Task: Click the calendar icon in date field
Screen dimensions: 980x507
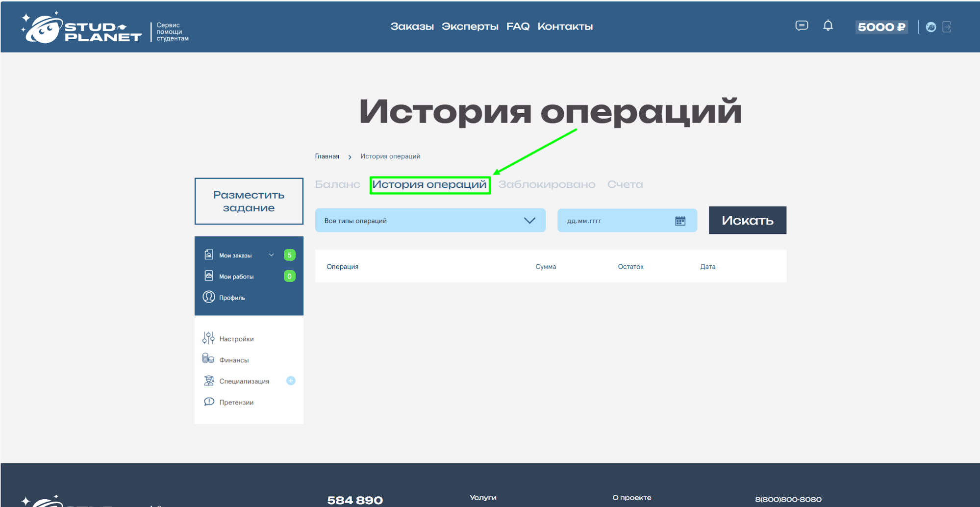Action: (x=680, y=221)
